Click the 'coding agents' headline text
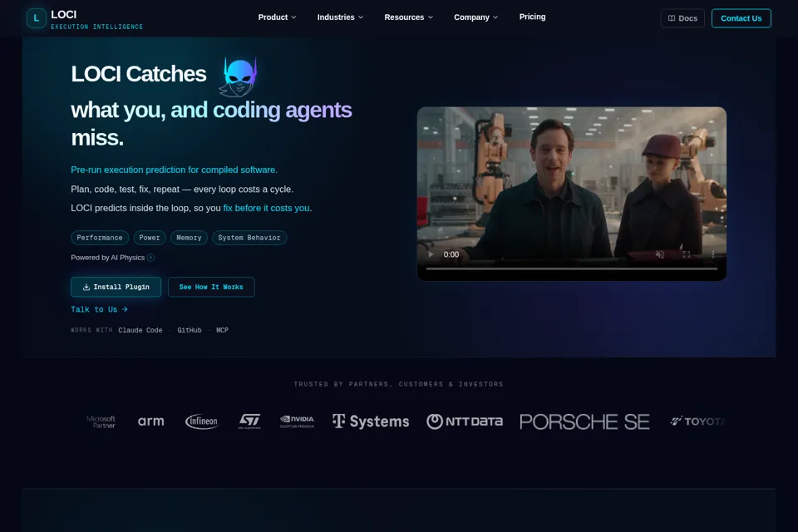The height and width of the screenshot is (532, 798). 283,110
